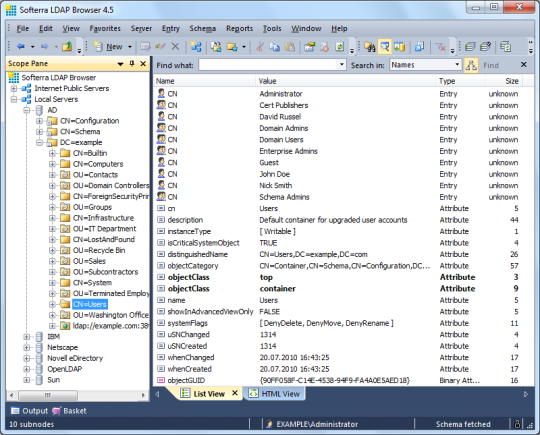Select OU=Sales tree item
The width and height of the screenshot is (540, 435).
point(89,261)
